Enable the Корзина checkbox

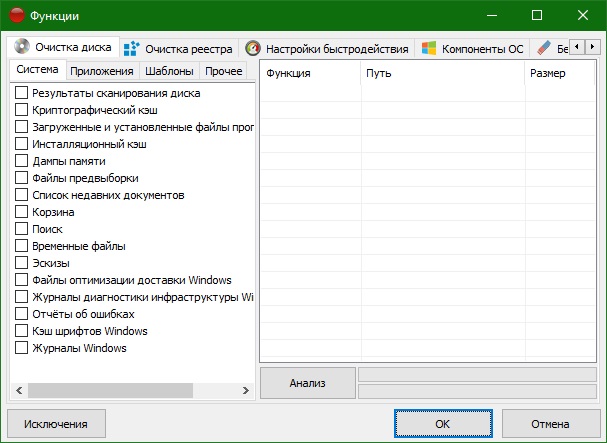pyautogui.click(x=21, y=212)
